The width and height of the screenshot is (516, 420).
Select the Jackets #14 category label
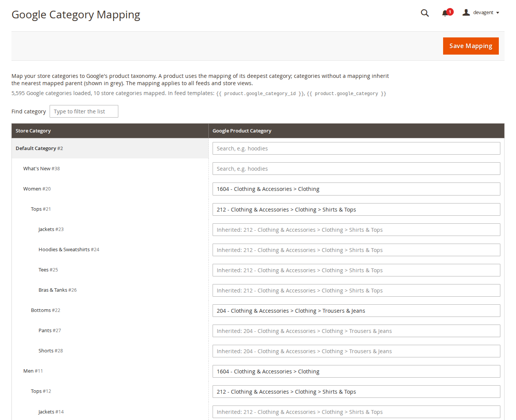[51, 412]
